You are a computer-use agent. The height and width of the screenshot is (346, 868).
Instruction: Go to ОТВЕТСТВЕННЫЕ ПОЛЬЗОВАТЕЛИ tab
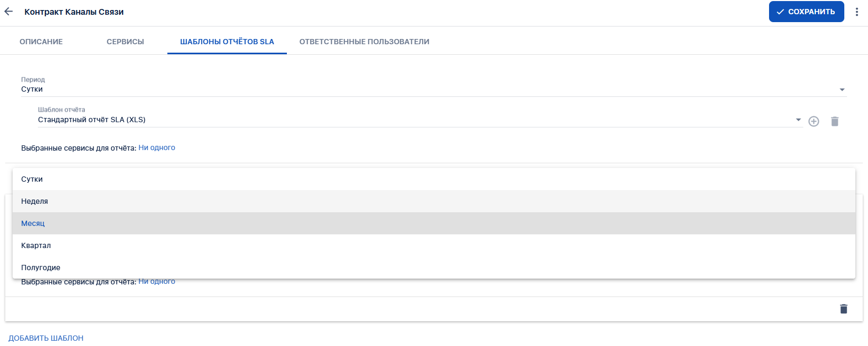click(364, 42)
